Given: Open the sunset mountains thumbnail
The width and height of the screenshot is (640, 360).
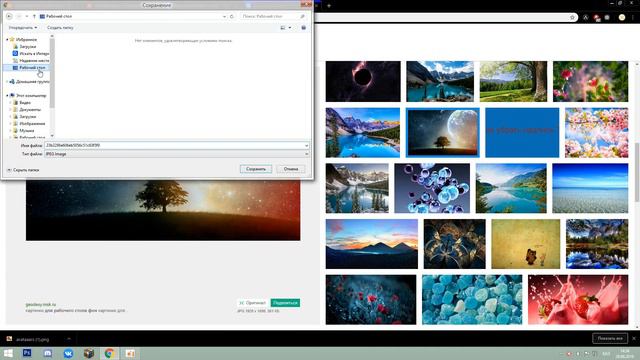Looking at the screenshot, I should (372, 244).
